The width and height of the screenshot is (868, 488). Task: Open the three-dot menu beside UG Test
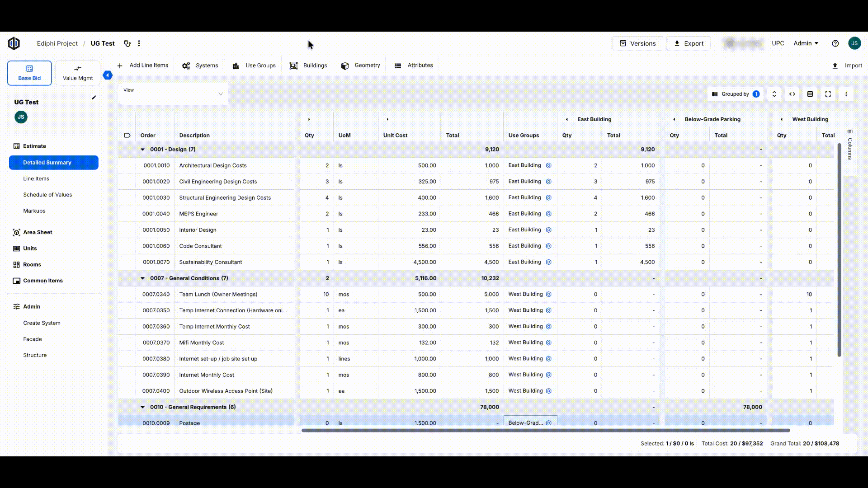coord(139,43)
